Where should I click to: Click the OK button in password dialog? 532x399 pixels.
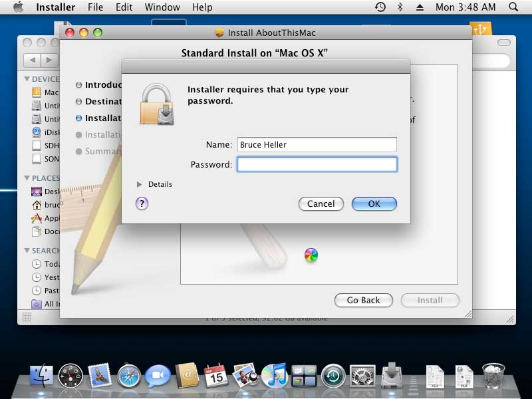point(374,203)
